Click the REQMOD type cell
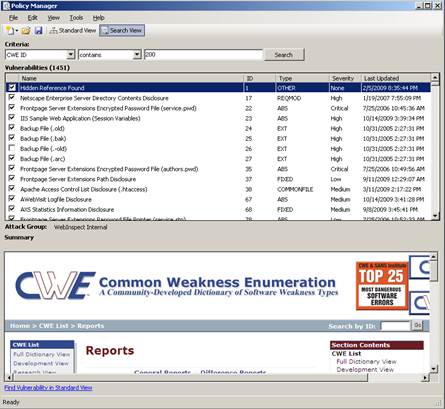This screenshot has width=445, height=409. 289,98
